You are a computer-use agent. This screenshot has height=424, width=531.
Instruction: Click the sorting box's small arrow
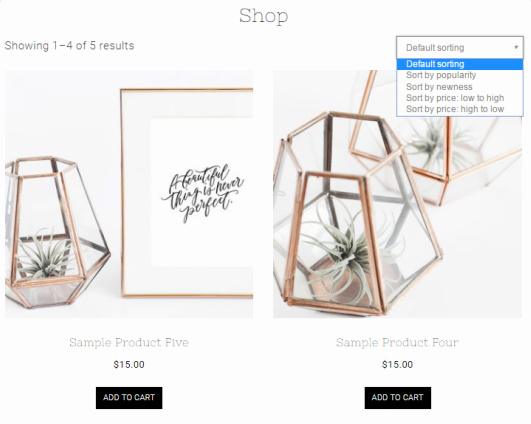pos(516,47)
